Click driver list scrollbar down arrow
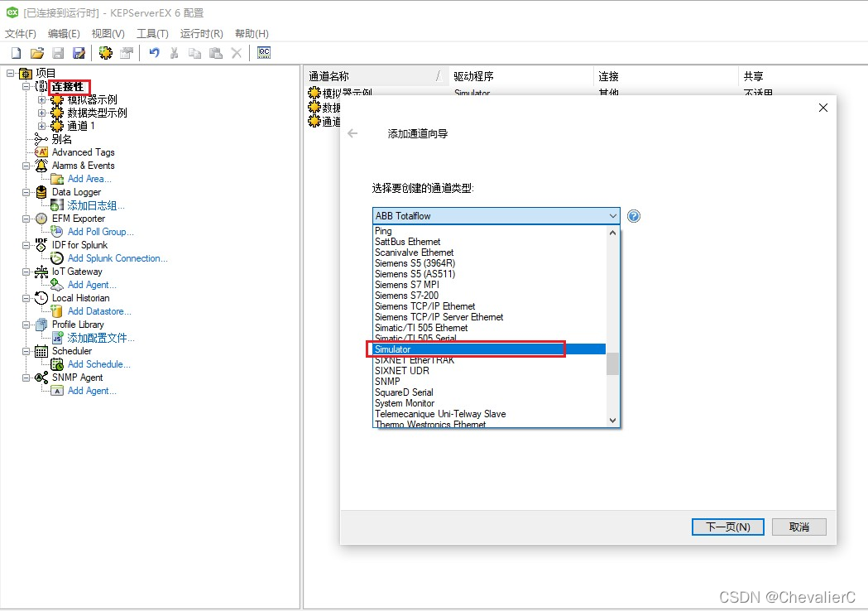 click(612, 421)
